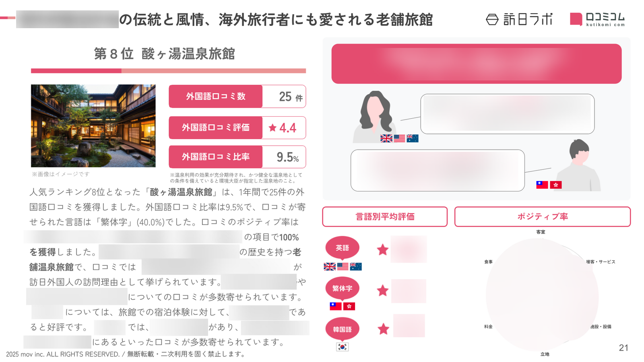Click the ポジティブ率 header

pos(542,217)
